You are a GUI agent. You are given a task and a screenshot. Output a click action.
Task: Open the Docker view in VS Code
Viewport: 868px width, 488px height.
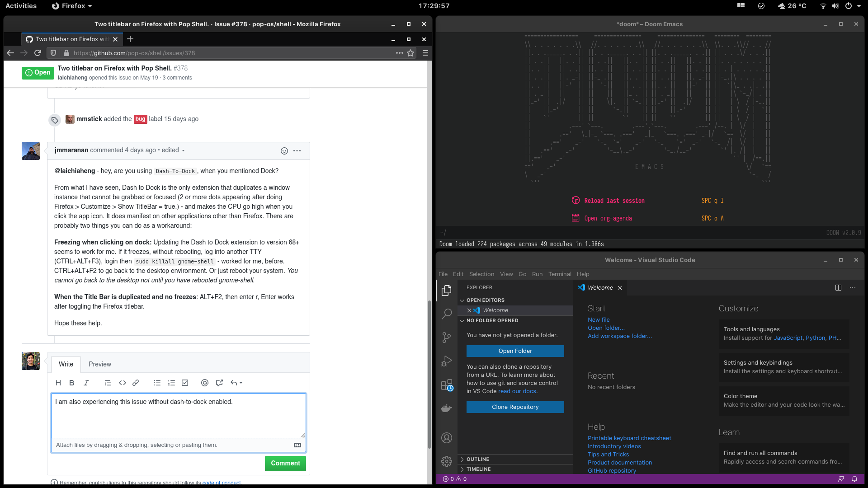[x=447, y=408]
